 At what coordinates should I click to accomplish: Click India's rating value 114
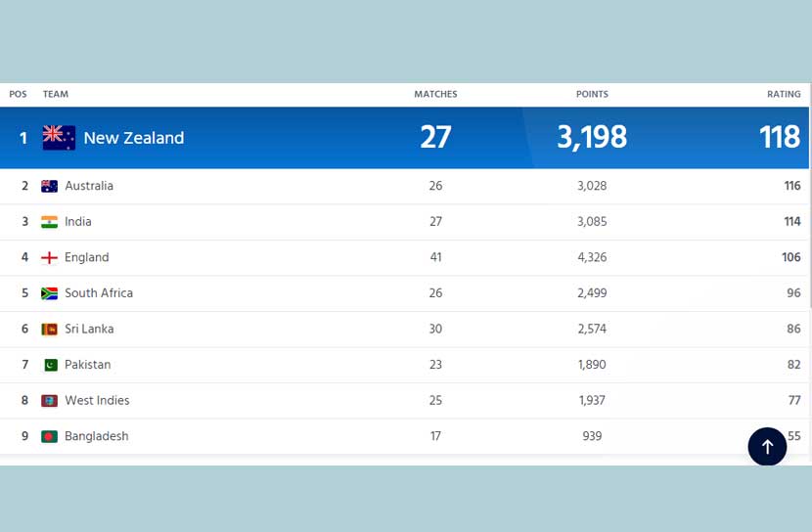pyautogui.click(x=792, y=221)
